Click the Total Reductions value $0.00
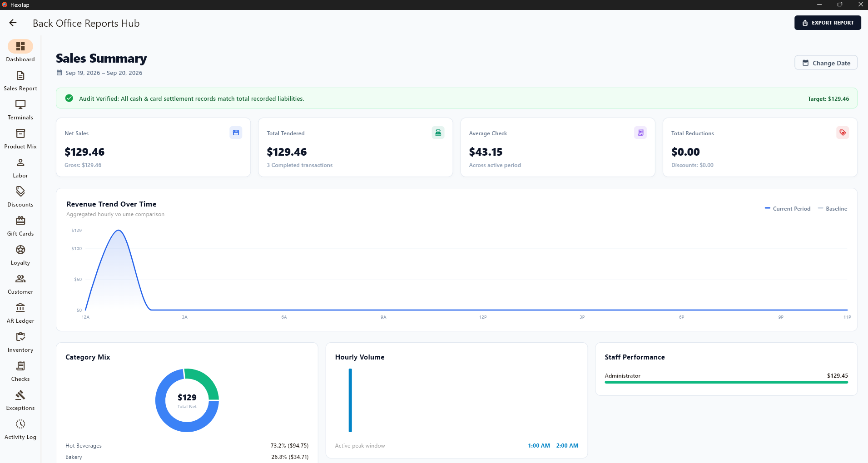 685,152
